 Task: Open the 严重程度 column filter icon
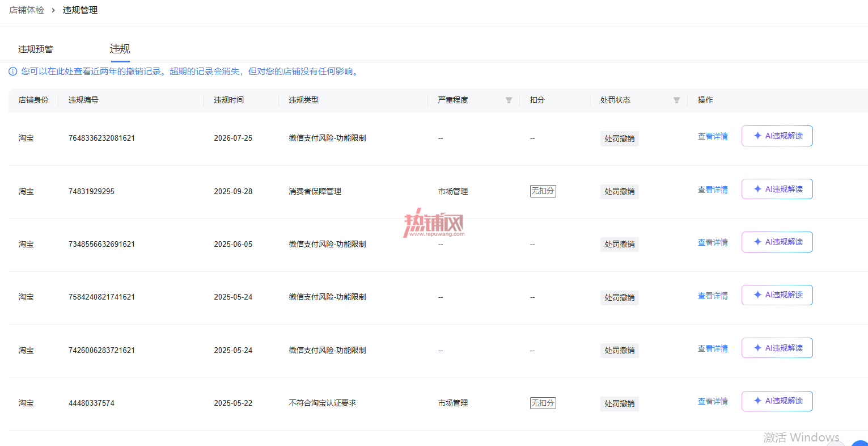point(509,100)
